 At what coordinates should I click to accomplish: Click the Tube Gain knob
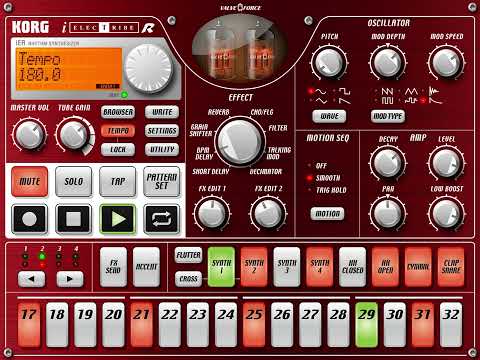[x=73, y=135]
